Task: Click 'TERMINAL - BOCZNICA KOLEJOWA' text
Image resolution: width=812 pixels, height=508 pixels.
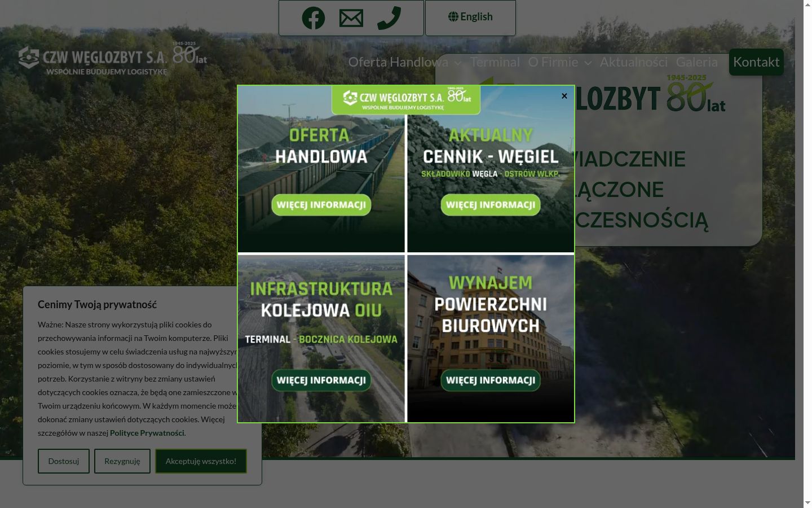Action: click(x=321, y=339)
